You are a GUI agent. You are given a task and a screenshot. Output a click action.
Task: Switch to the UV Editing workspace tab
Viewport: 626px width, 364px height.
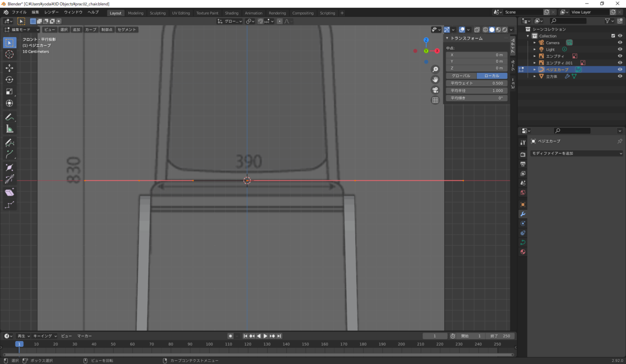click(x=181, y=13)
